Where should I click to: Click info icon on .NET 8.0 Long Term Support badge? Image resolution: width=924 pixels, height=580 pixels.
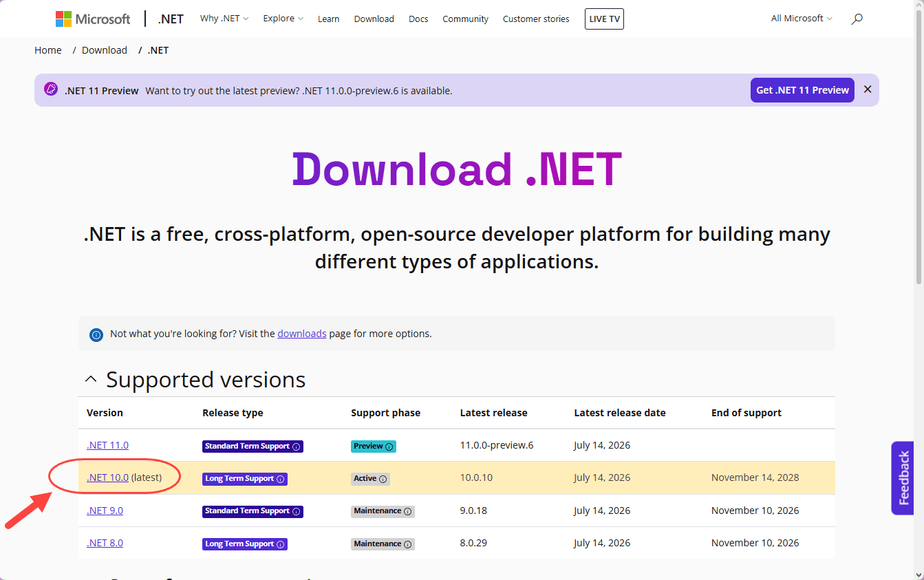click(280, 544)
